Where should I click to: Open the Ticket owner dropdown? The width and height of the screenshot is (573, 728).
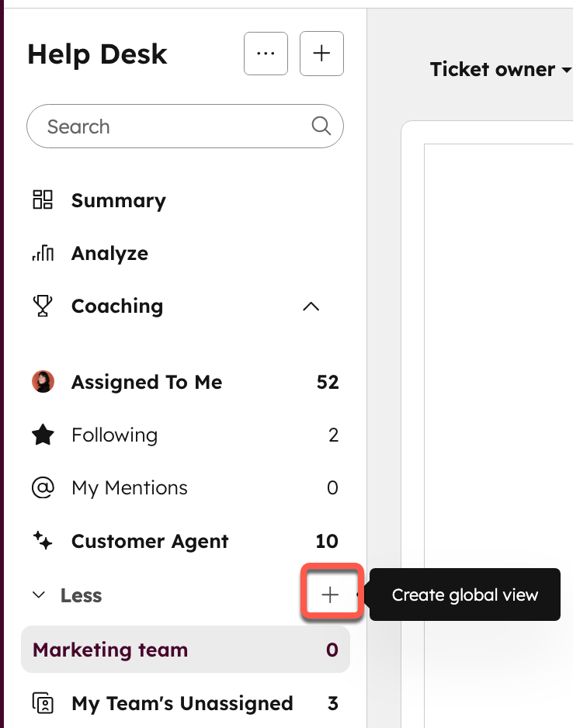(x=501, y=70)
